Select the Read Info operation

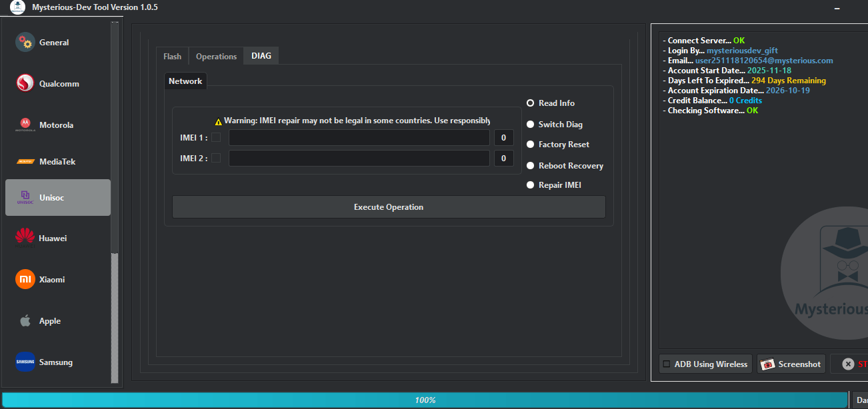pyautogui.click(x=530, y=103)
